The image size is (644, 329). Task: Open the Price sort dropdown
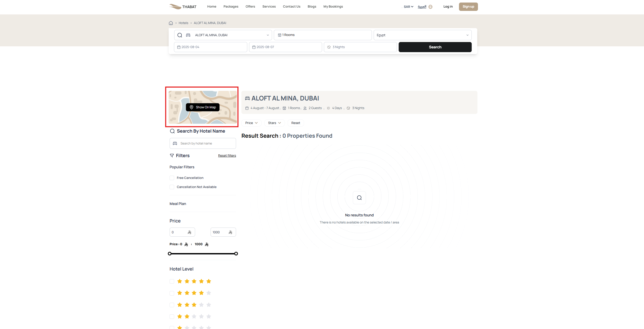tap(251, 123)
